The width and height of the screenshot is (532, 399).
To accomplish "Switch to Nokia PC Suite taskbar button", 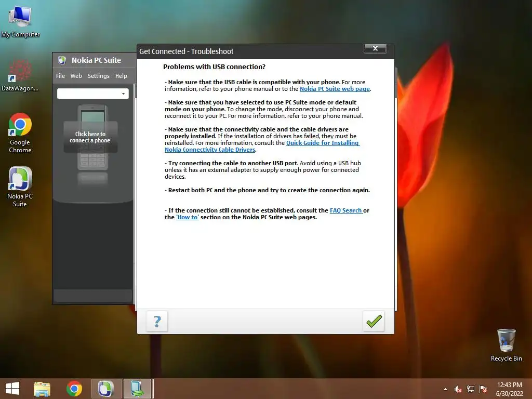I will (106, 389).
